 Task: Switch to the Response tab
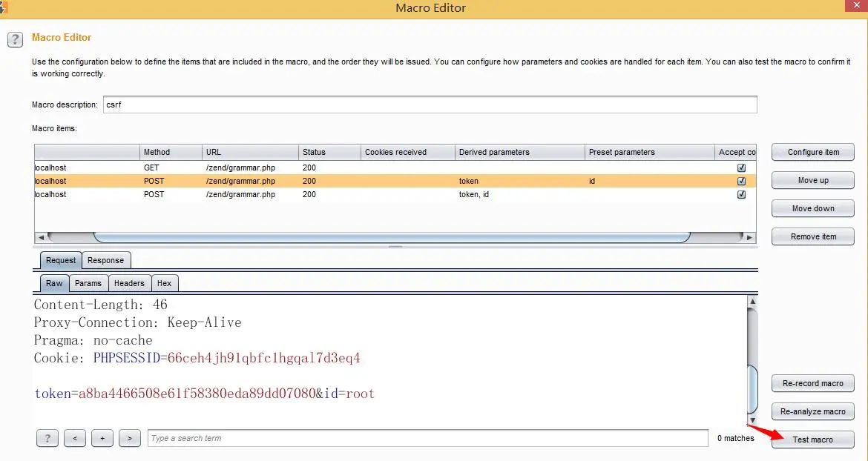click(x=106, y=260)
